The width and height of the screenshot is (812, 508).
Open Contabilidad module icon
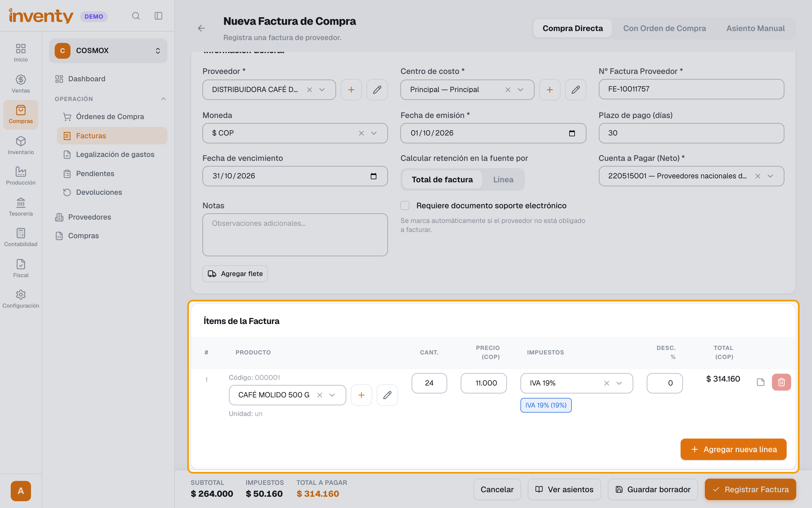(21, 237)
